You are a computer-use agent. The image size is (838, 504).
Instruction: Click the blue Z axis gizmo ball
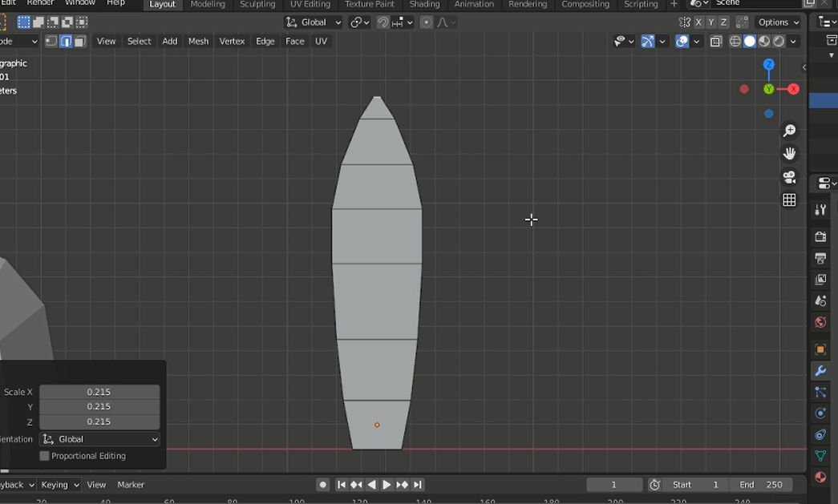768,65
